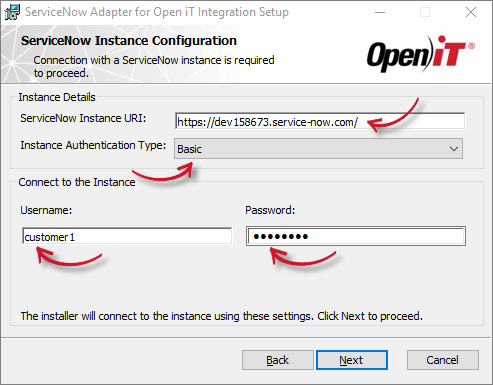Image resolution: width=493 pixels, height=385 pixels.
Task: Click the 'ServiceNow Instance Configuration' heading
Action: (129, 41)
